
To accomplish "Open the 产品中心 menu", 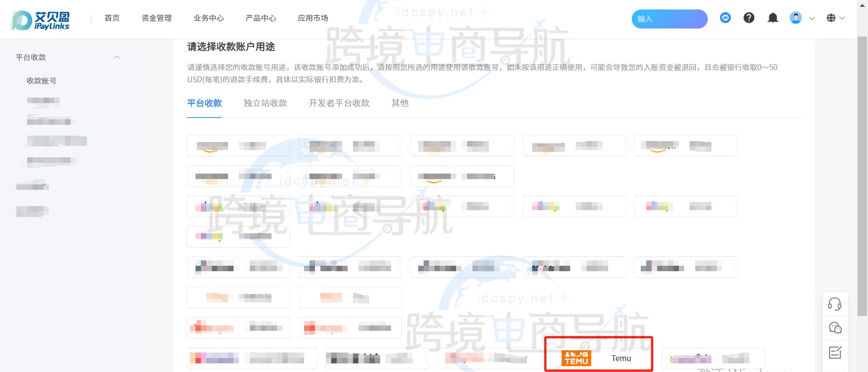I will click(261, 18).
